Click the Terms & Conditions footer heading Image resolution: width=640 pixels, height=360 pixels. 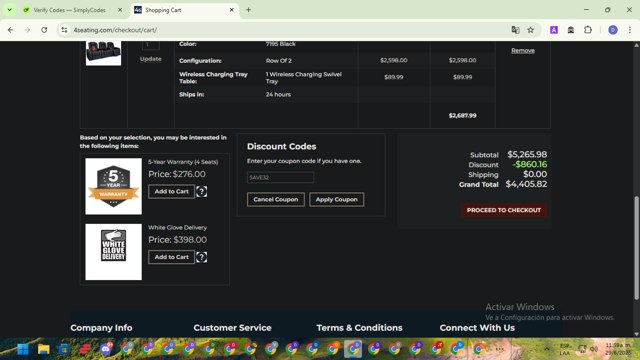click(x=359, y=328)
